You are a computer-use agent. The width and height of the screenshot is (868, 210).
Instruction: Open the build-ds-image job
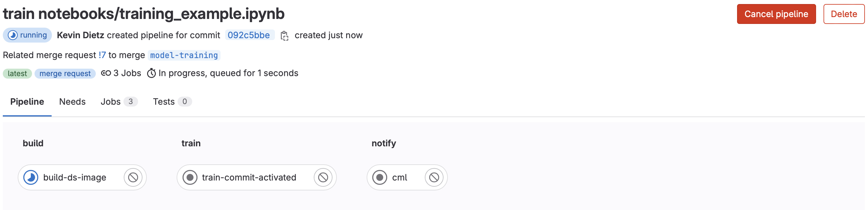pyautogui.click(x=74, y=177)
